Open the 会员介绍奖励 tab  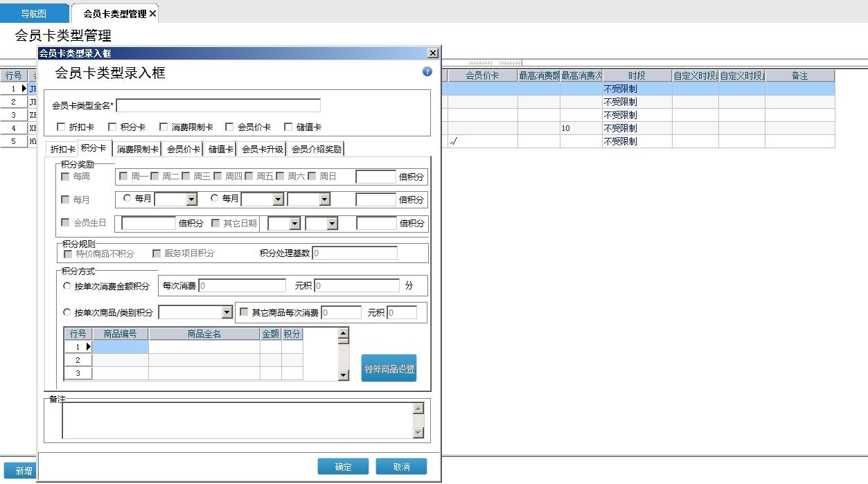pyautogui.click(x=316, y=149)
